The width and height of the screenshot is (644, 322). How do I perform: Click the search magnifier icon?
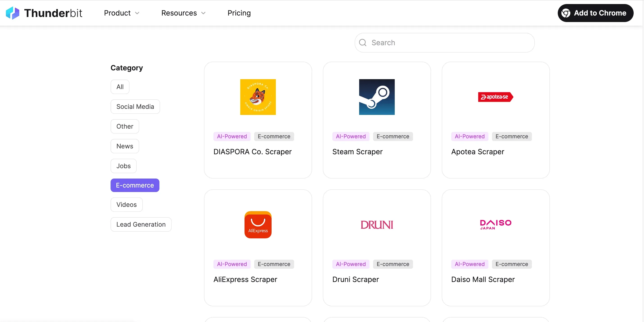coord(363,43)
